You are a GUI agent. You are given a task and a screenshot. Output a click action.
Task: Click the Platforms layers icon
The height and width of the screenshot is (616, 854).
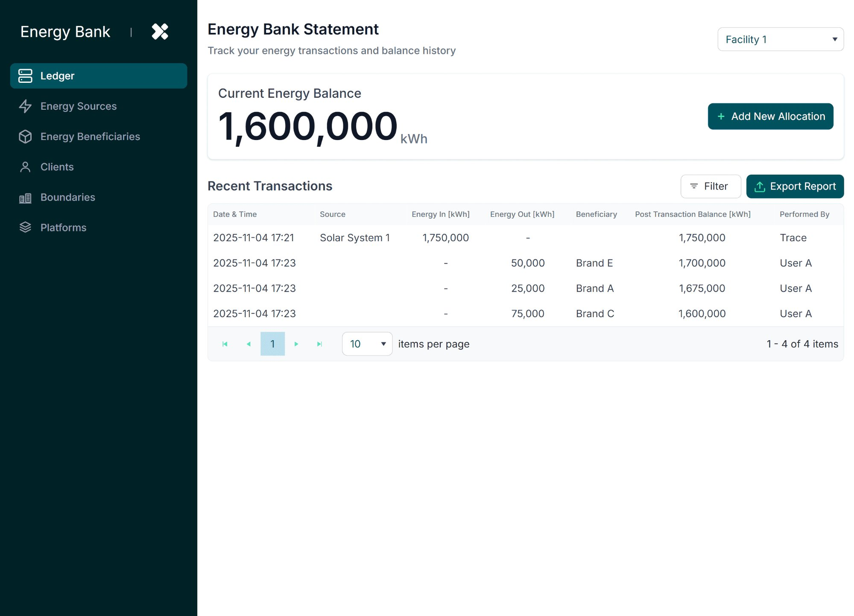tap(26, 228)
